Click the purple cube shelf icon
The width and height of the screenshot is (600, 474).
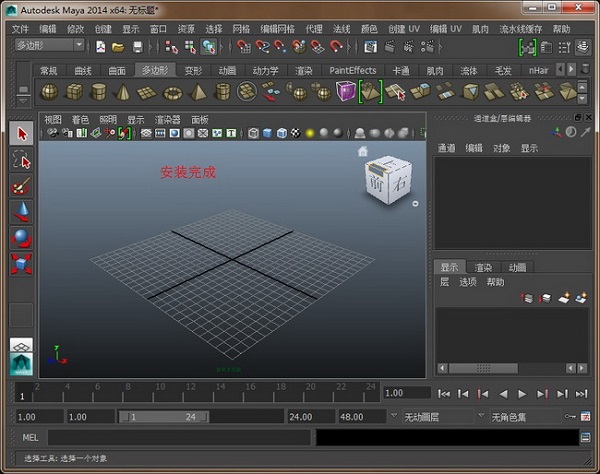click(345, 92)
